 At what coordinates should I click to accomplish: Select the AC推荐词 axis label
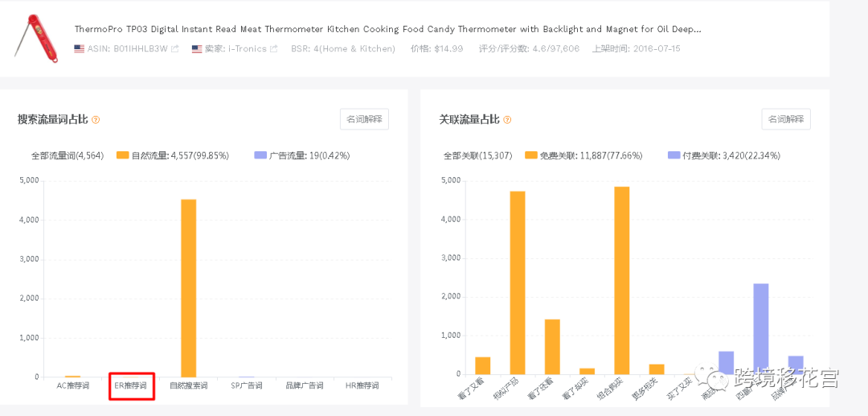72,386
